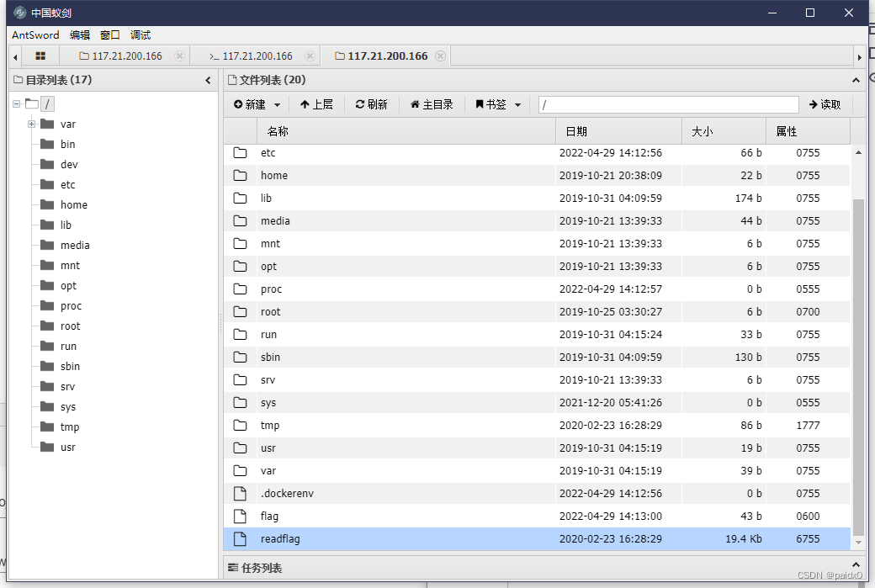875x588 pixels.
Task: Focus the path input field
Action: pyautogui.click(x=669, y=104)
